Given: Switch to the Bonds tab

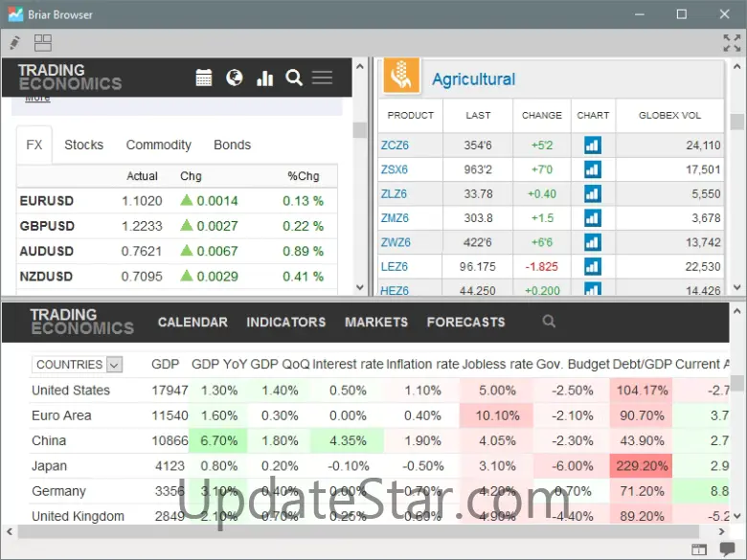Looking at the screenshot, I should pyautogui.click(x=232, y=145).
